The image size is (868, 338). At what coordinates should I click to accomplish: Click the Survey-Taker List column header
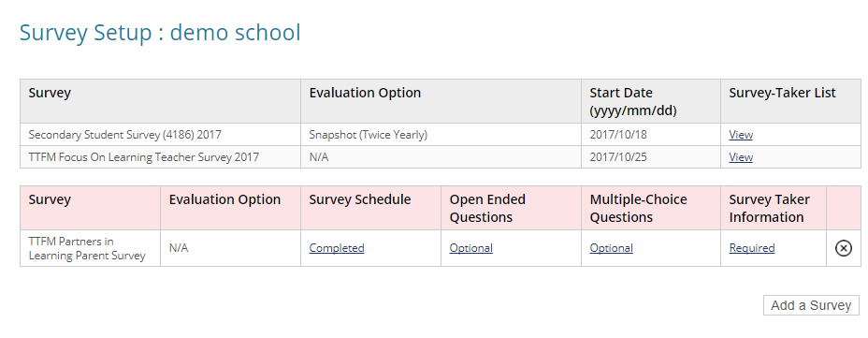[x=790, y=101]
